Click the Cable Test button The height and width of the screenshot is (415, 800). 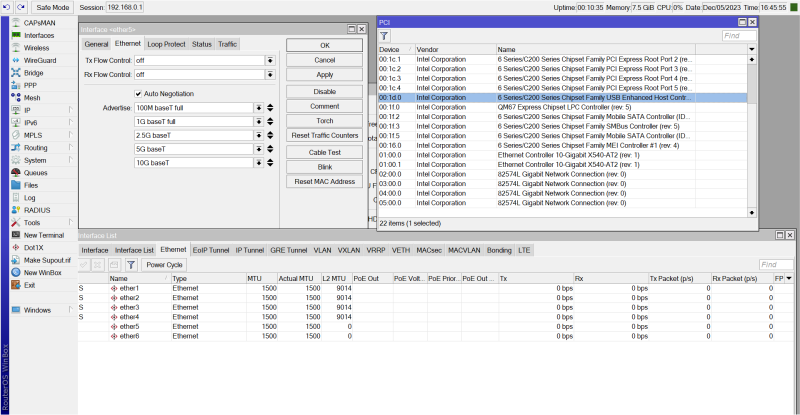click(324, 152)
